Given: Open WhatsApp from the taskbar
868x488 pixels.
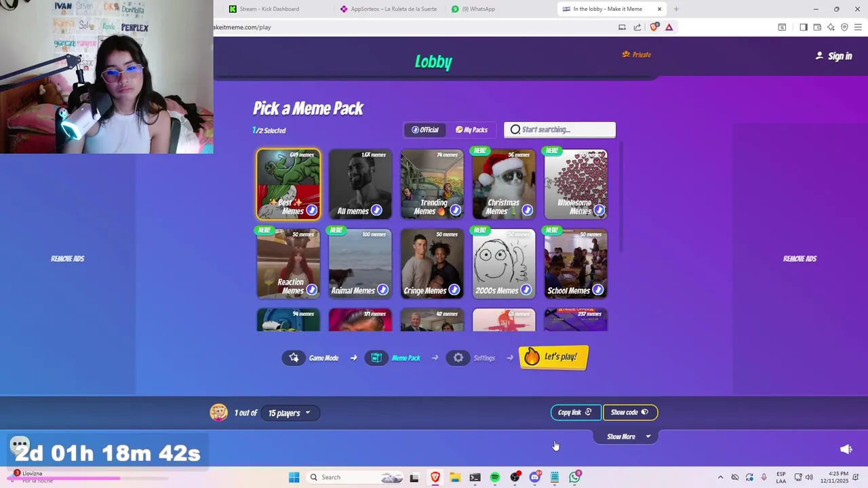Looking at the screenshot, I should click(x=574, y=477).
